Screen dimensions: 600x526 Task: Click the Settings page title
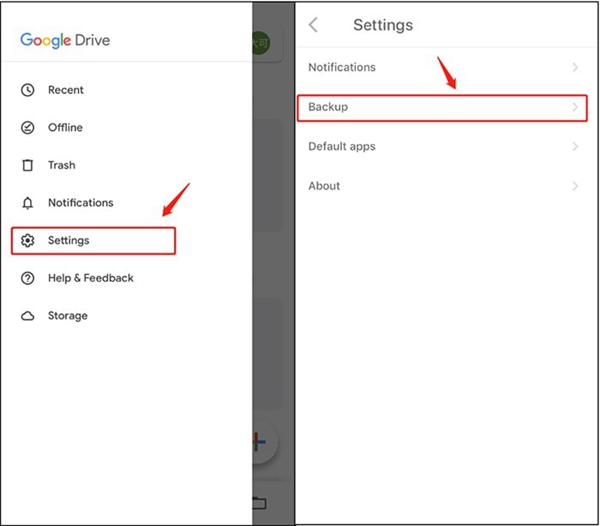point(383,25)
